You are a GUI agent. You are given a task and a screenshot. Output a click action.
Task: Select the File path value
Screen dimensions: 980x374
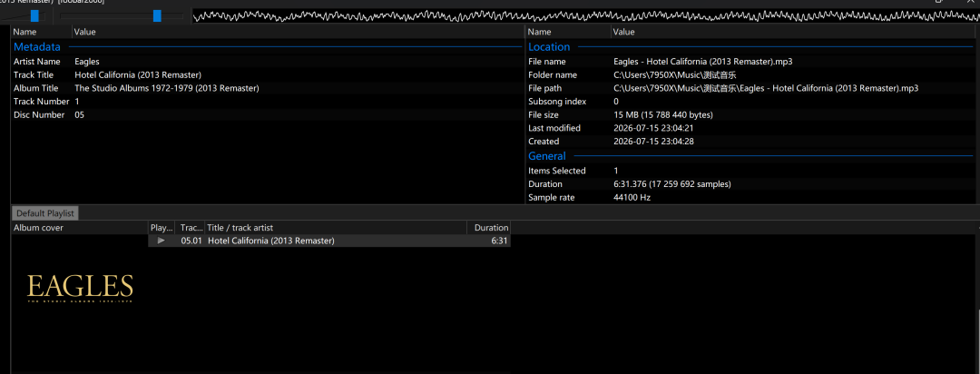tap(766, 88)
